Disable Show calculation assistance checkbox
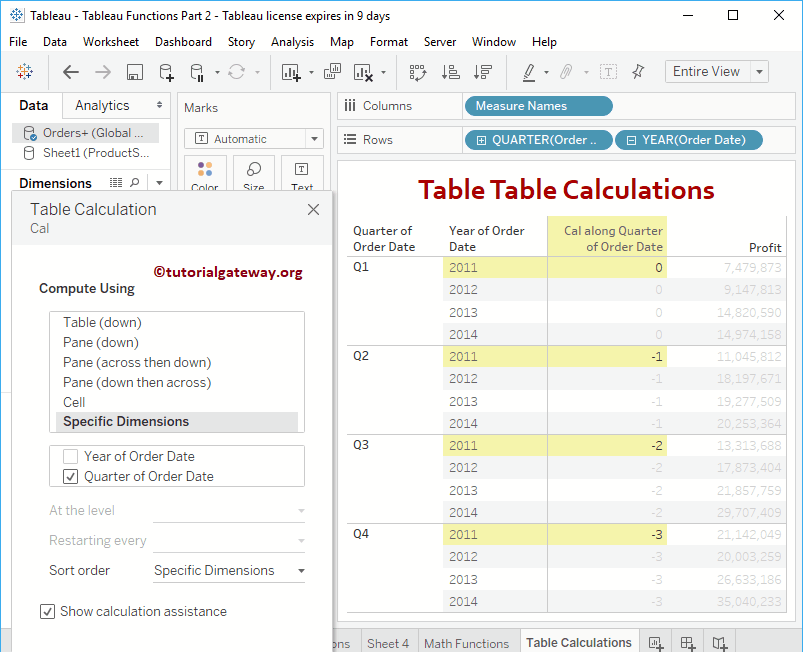 coord(47,611)
